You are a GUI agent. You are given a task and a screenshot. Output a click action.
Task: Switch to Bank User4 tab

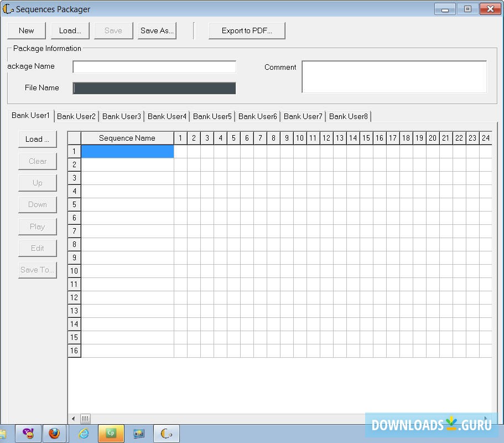point(167,116)
